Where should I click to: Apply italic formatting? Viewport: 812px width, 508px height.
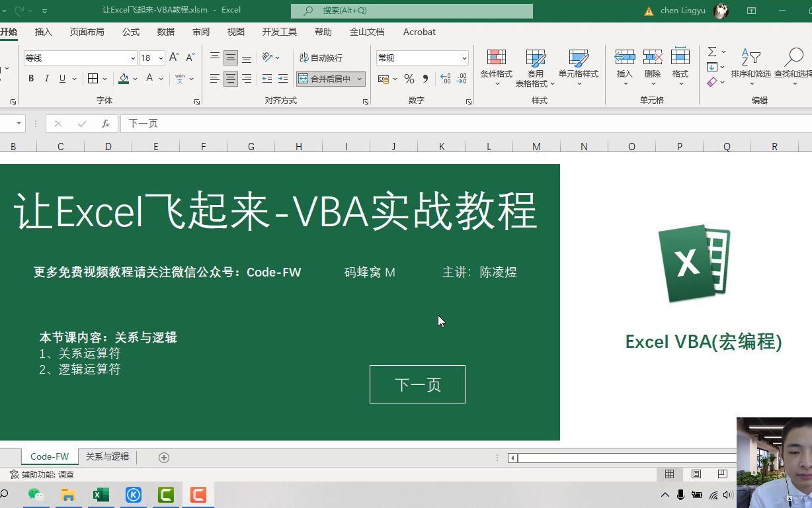[x=45, y=78]
